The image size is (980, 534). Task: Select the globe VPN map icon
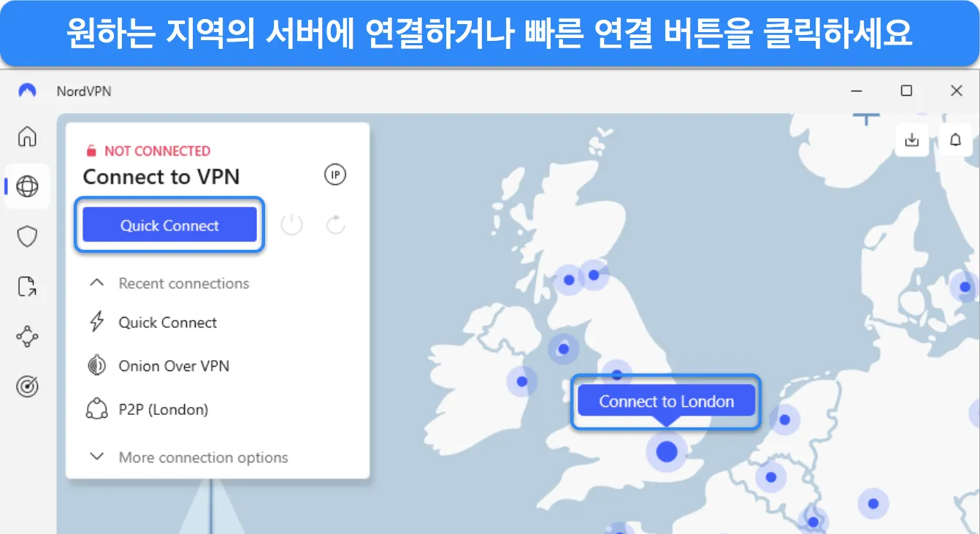click(27, 187)
